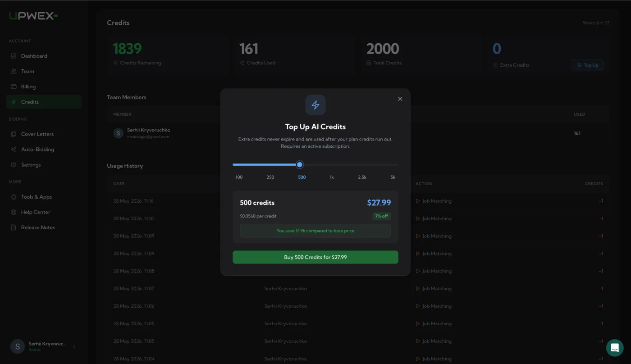Click Serhii Kryvoruchko member avatar in Team Members

(x=118, y=133)
